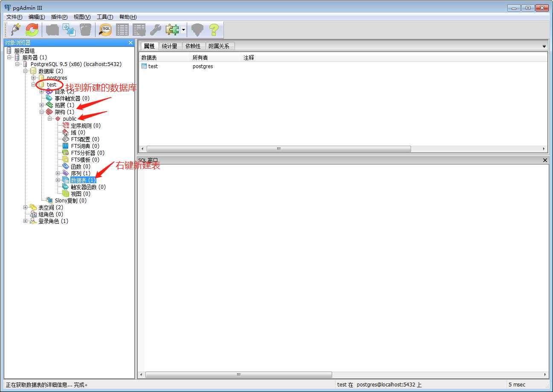Click the object properties toolbar icon
Image resolution: width=553 pixels, height=392 pixels.
point(52,29)
